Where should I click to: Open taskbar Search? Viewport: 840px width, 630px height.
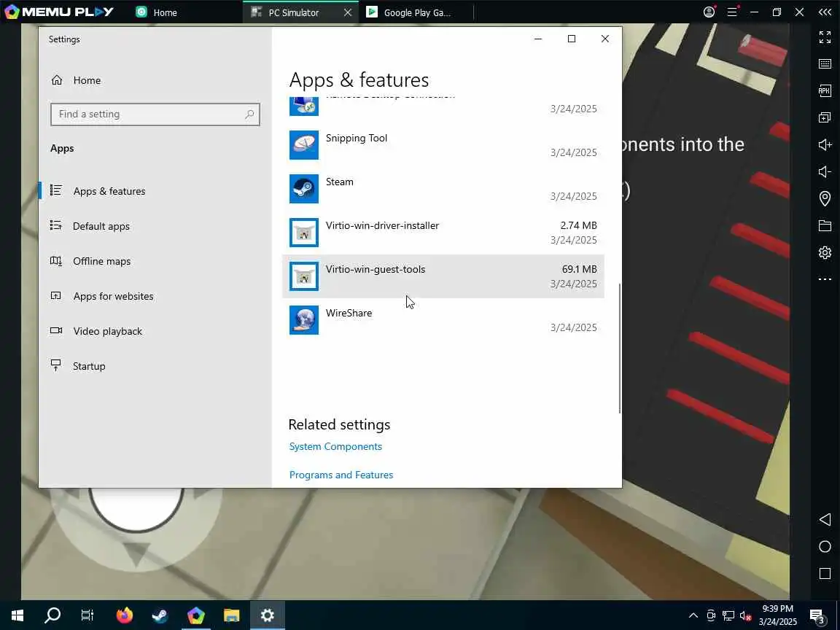[x=52, y=615]
